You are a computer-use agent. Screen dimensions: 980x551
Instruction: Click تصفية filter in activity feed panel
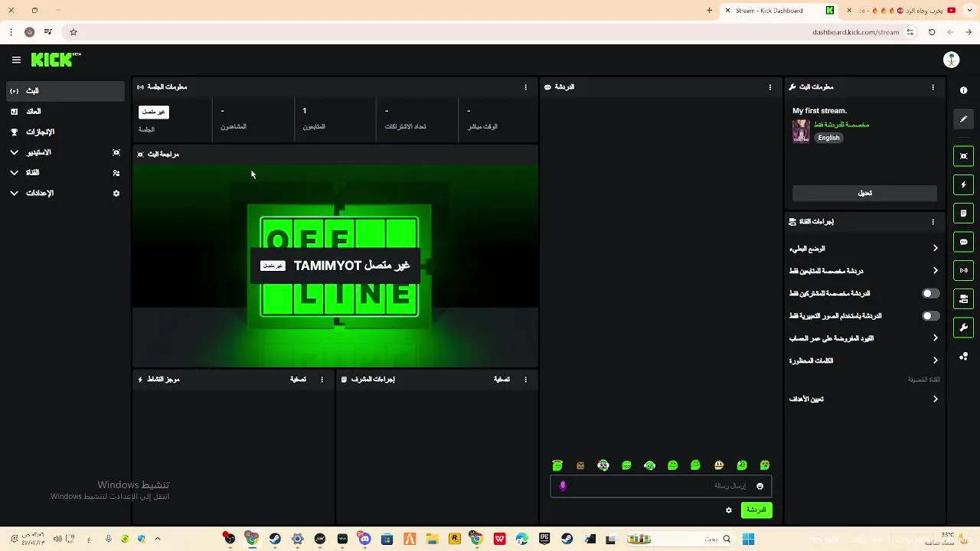[x=298, y=380]
